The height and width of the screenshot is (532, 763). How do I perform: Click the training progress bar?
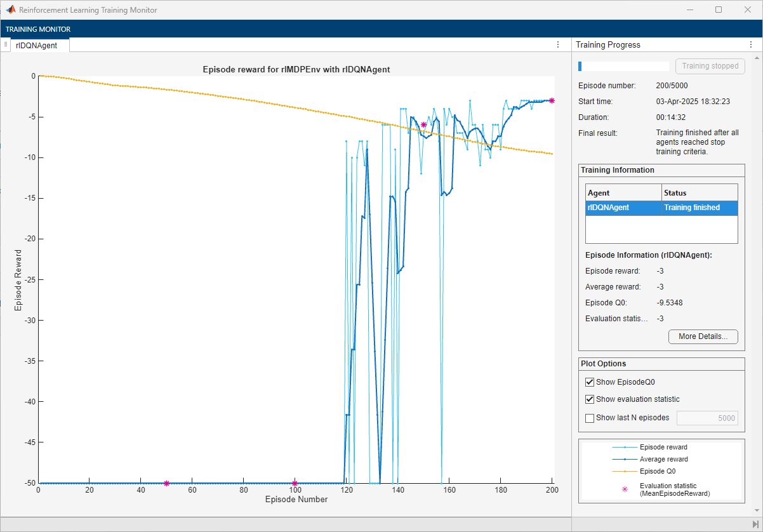click(x=623, y=66)
